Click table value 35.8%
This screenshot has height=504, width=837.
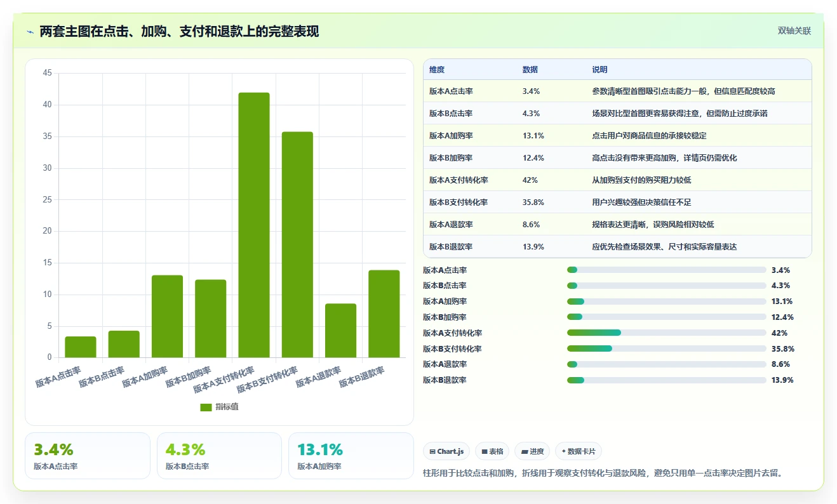coord(533,202)
